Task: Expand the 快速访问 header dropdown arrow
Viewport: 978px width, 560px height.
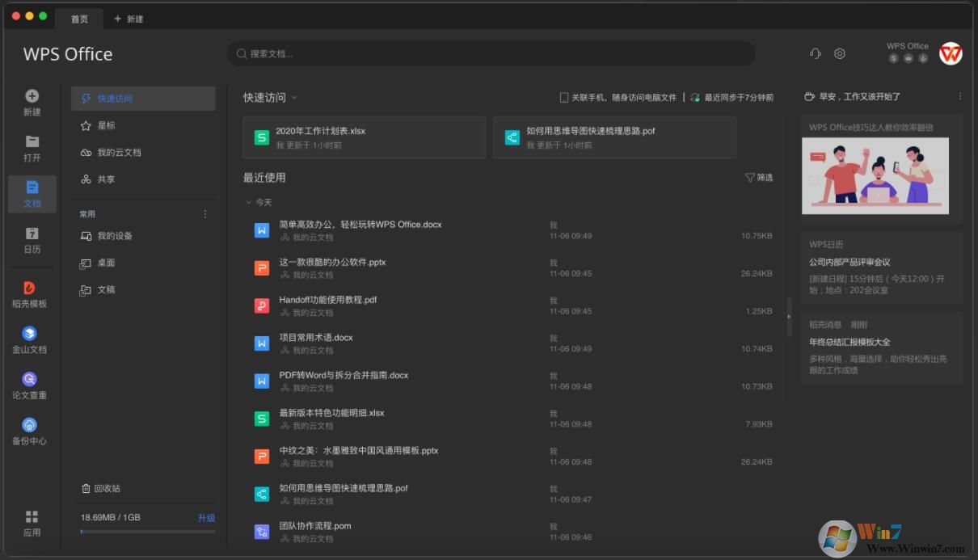Action: pyautogui.click(x=294, y=98)
